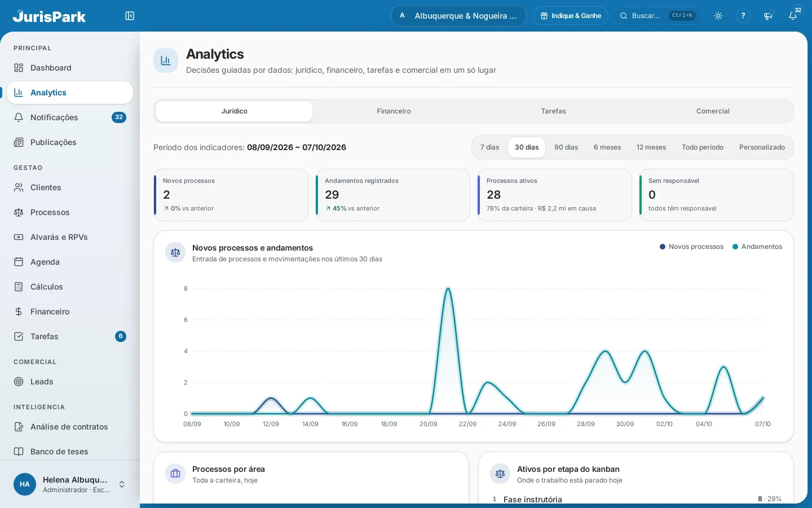Switch to Financeiro tab
The width and height of the screenshot is (812, 508).
click(394, 111)
